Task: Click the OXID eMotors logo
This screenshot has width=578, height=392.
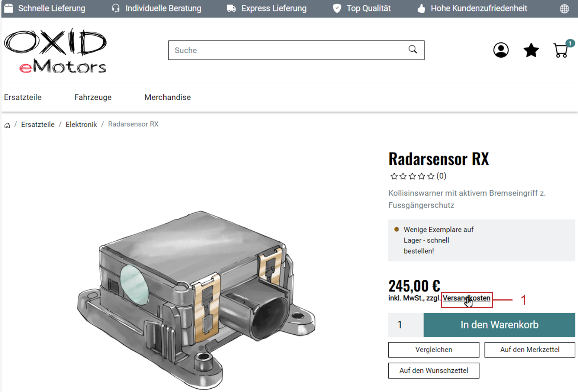Action: coord(55,51)
